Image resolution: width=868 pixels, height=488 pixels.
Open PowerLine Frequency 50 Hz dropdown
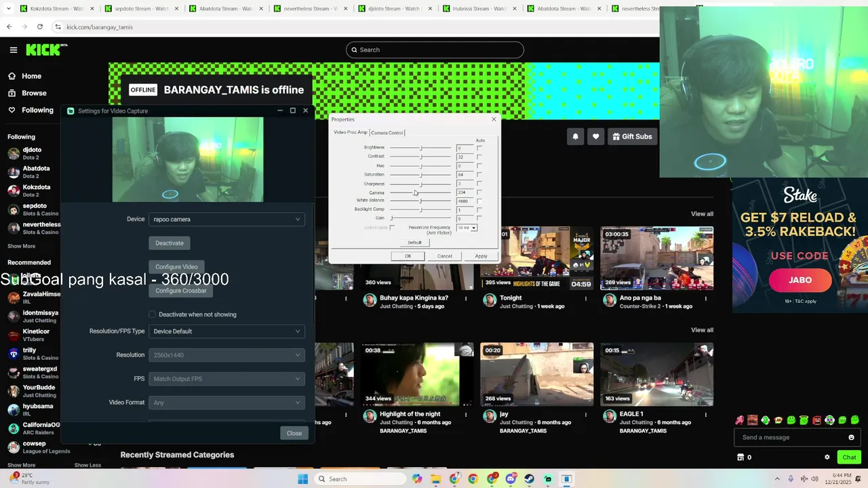(x=467, y=228)
